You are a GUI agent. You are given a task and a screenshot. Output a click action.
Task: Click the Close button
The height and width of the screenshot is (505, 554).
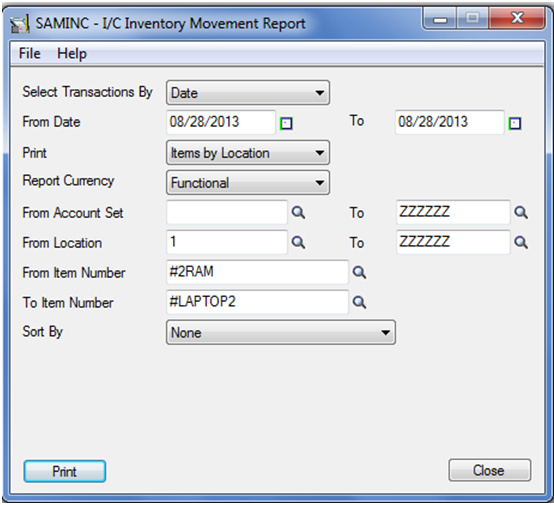(x=490, y=470)
